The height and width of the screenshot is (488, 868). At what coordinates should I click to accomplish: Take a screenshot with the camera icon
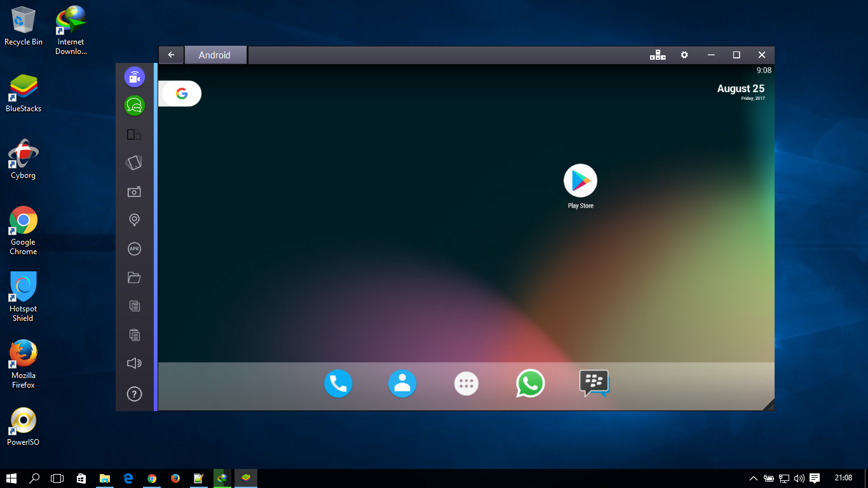pos(134,191)
